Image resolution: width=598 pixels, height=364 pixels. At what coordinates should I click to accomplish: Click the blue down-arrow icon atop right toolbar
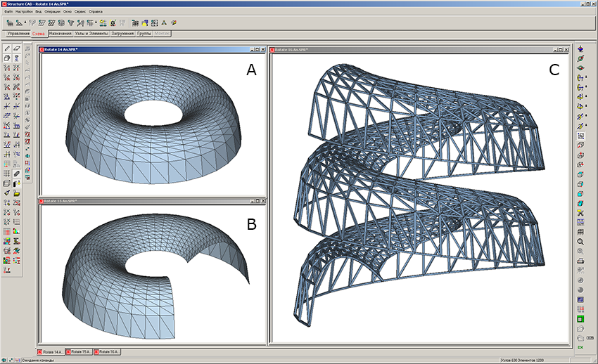pyautogui.click(x=580, y=49)
